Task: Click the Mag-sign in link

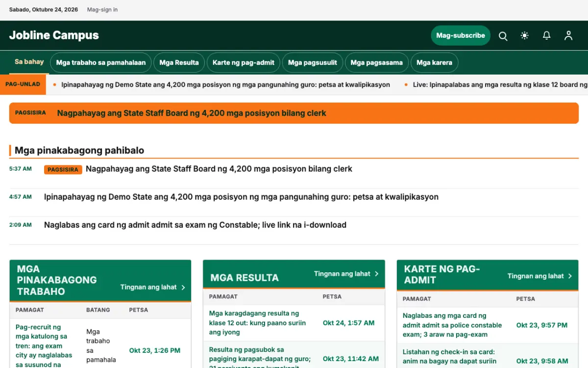Action: pyautogui.click(x=102, y=10)
